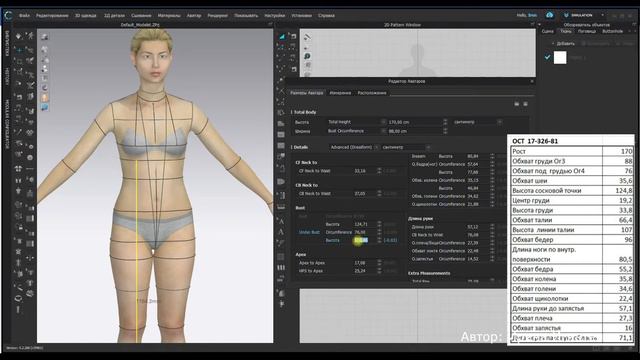The width and height of the screenshot is (640, 360).
Task: Select the white fabric thumbnail
Action: tap(560, 58)
